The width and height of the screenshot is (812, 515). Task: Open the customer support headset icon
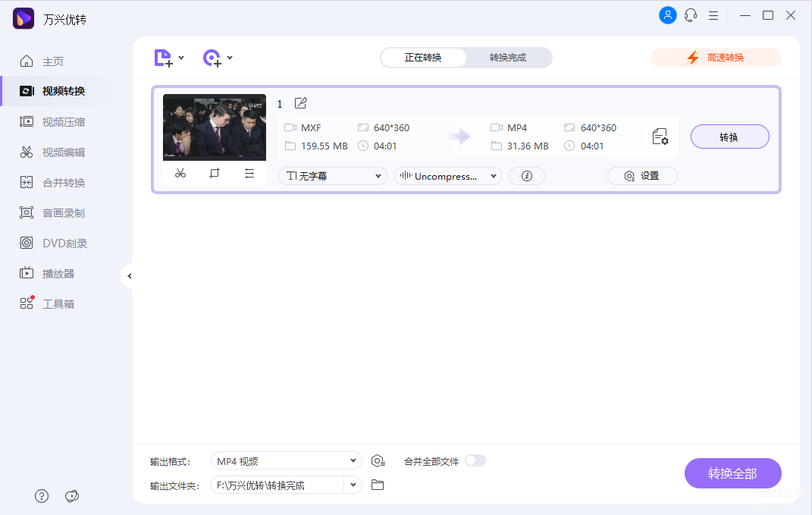(690, 15)
